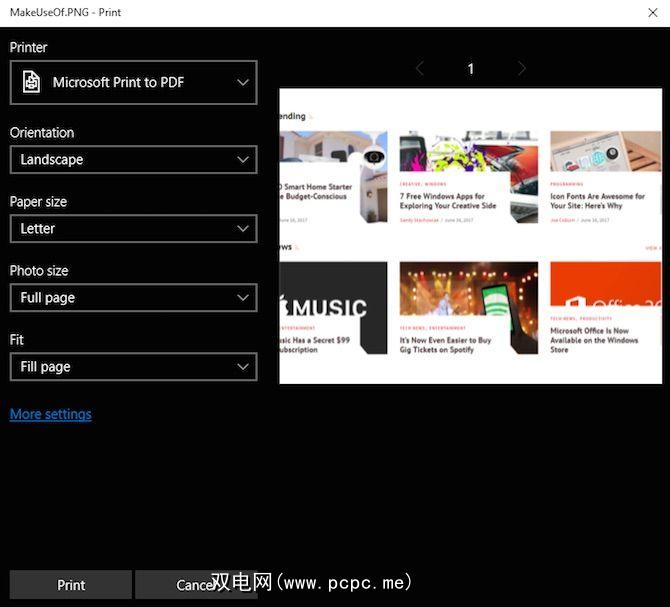Click the Cancel button
Viewport: 670px width, 607px height.
tap(196, 585)
